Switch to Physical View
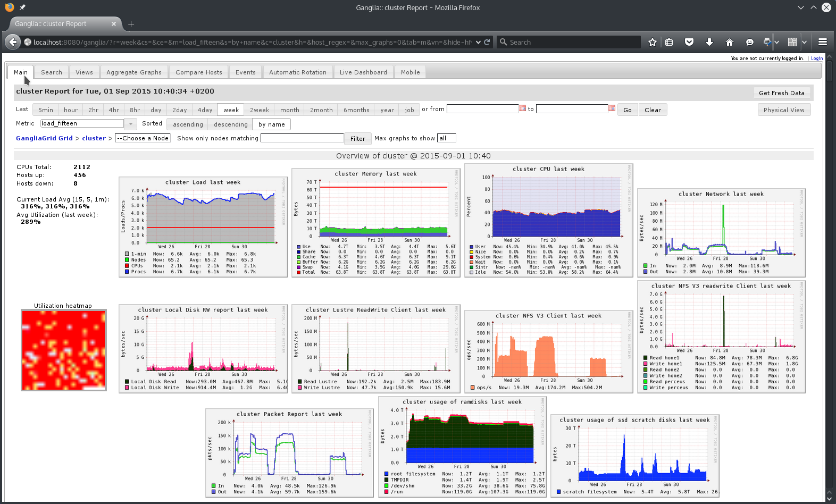 click(784, 110)
